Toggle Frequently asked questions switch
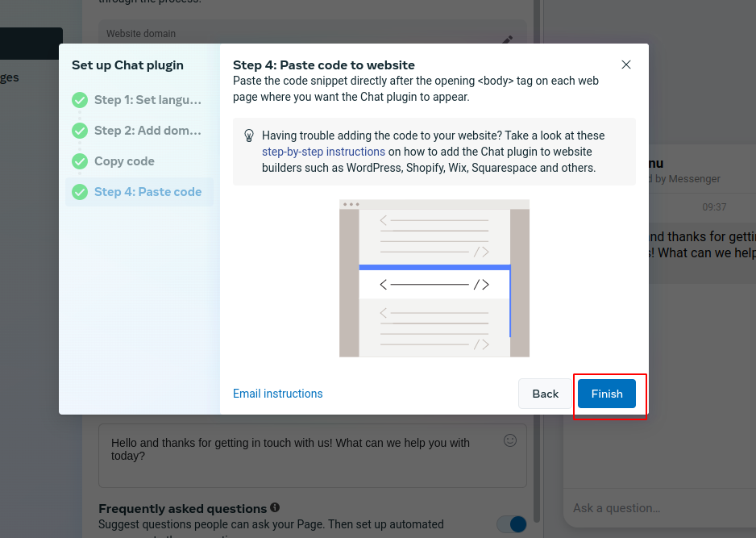Screen dimensions: 756x538 click(512, 524)
